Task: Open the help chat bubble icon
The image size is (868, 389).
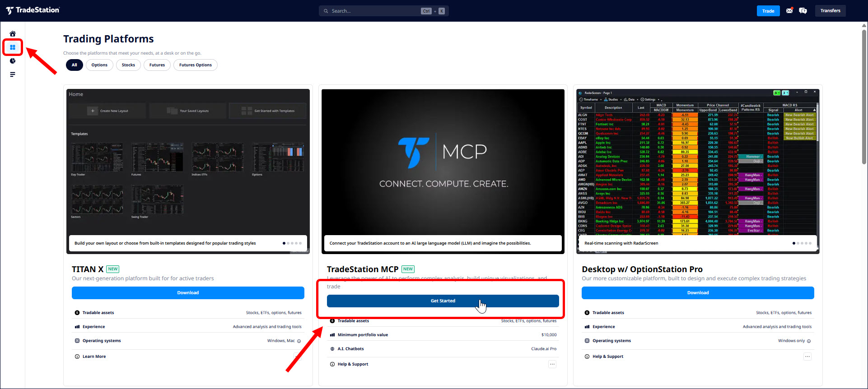Action: (x=803, y=11)
